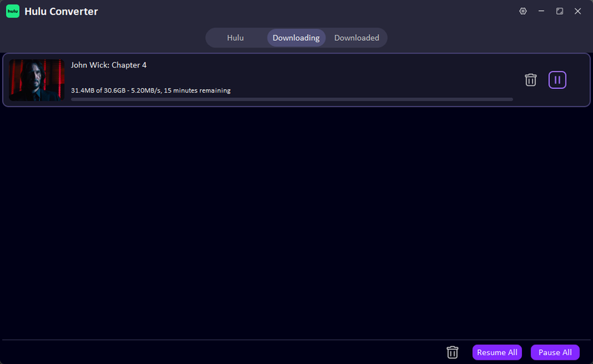Click the Hulu Converter title text
The width and height of the screenshot is (593, 364).
[61, 12]
